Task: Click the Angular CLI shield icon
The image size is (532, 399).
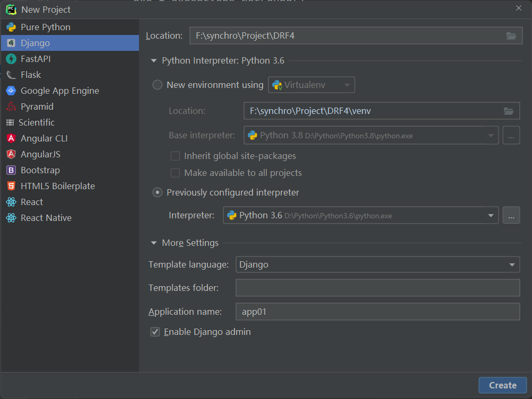Action: coord(11,138)
